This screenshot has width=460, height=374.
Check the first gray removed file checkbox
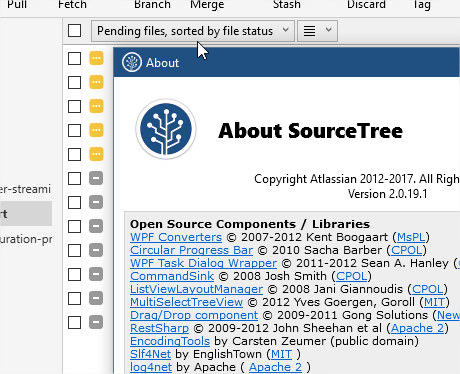coord(74,178)
